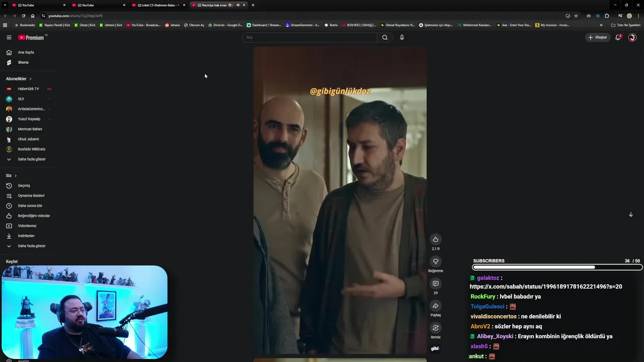Go back using the browser back arrow
This screenshot has width=644, height=362.
[6, 16]
